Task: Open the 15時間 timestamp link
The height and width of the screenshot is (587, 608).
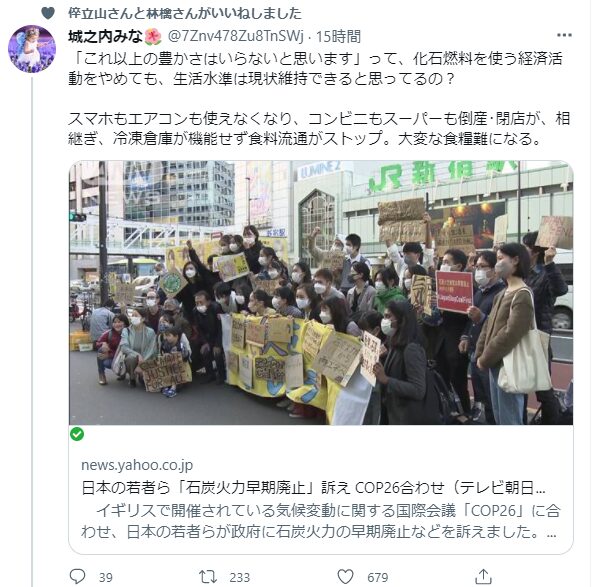Action: (x=338, y=36)
